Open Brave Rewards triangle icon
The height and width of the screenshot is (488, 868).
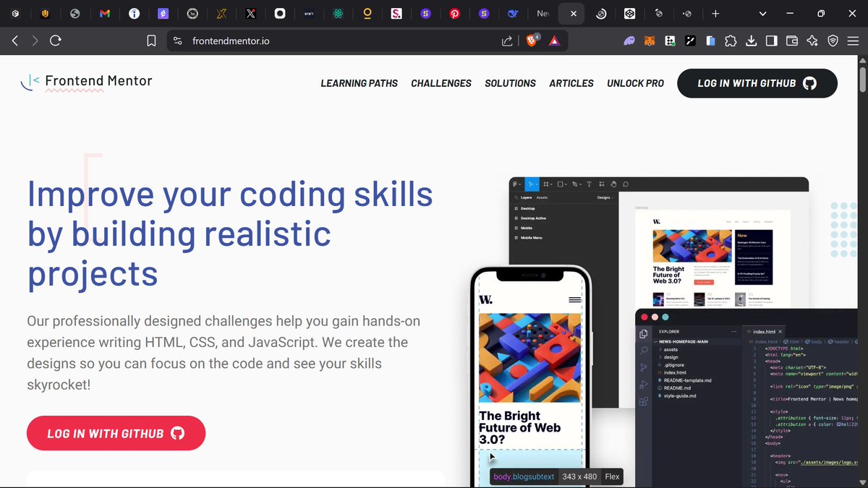point(554,41)
